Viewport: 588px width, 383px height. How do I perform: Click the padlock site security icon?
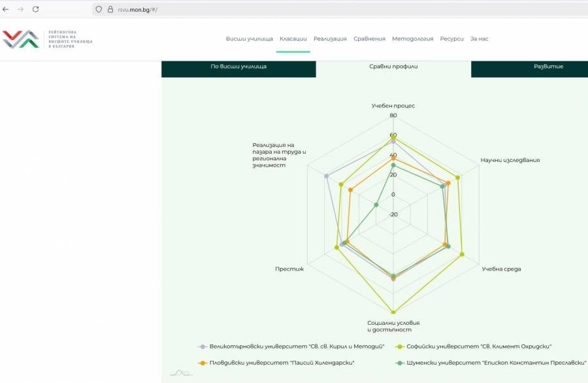coord(110,9)
